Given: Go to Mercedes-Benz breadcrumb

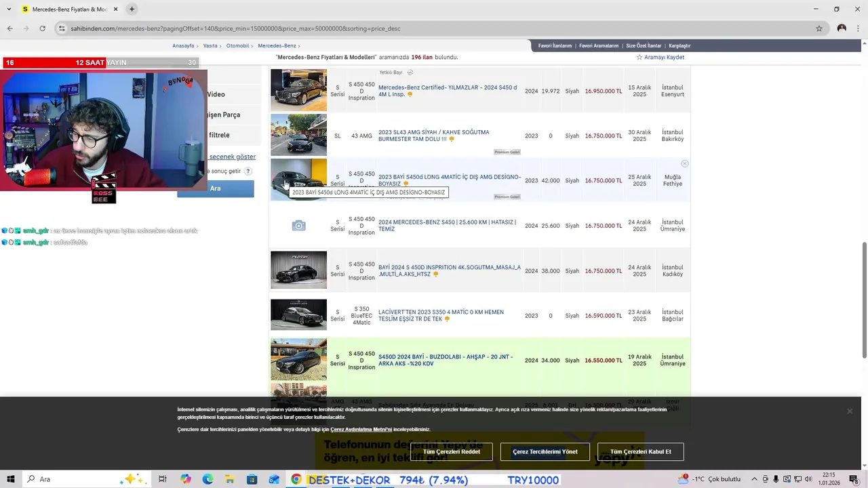Looking at the screenshot, I should pyautogui.click(x=277, y=45).
